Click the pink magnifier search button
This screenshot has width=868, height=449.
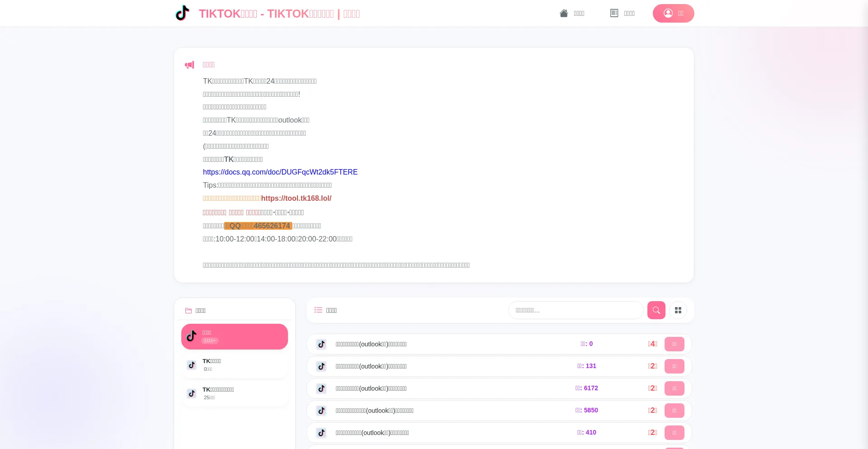(x=656, y=310)
